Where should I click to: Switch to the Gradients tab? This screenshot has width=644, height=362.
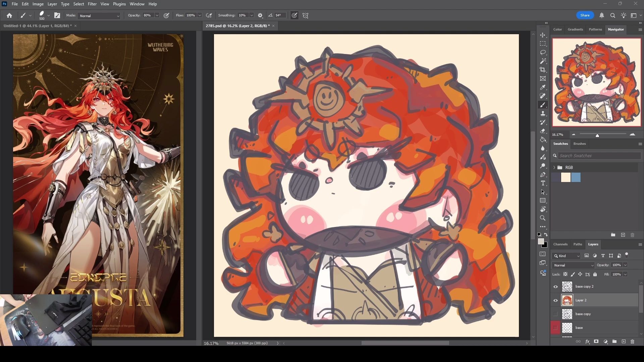coord(575,29)
